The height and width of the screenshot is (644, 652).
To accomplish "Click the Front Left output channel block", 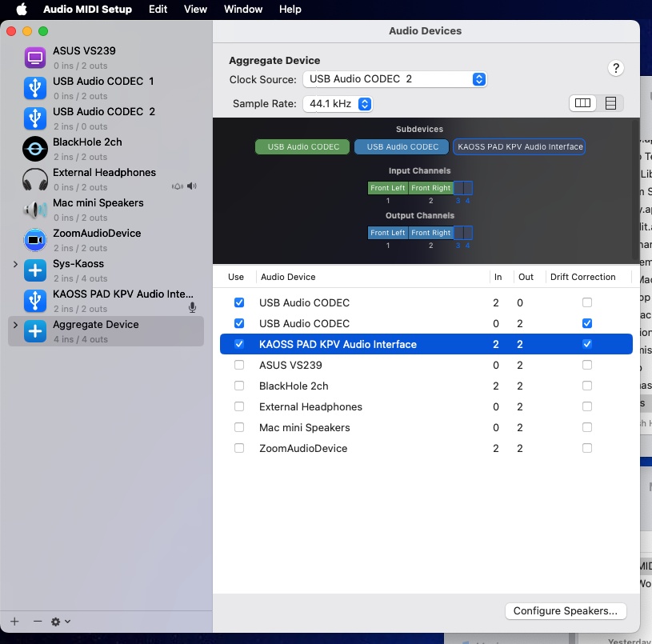I will [x=387, y=233].
